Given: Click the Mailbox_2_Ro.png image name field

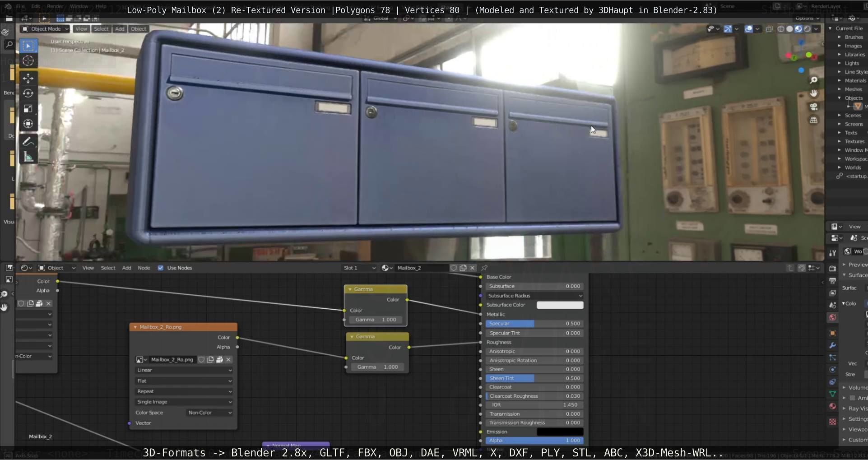Looking at the screenshot, I should [x=172, y=360].
